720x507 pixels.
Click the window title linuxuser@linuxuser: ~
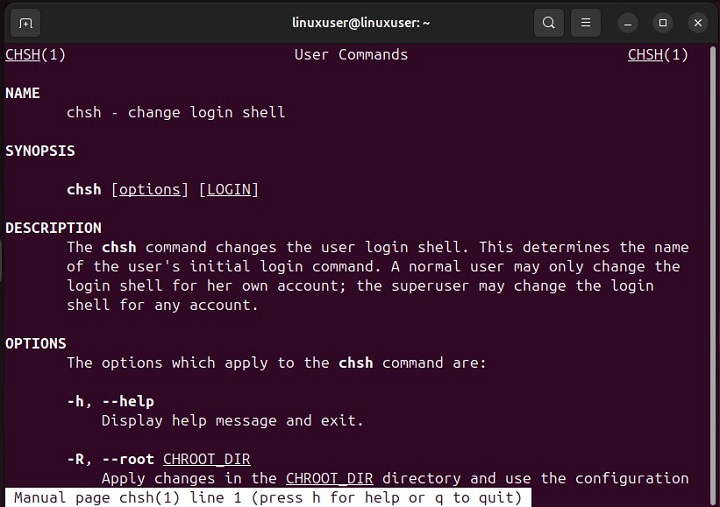[x=360, y=22]
